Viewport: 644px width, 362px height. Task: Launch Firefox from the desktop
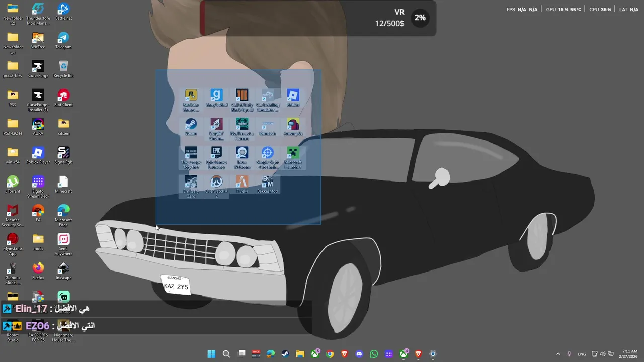[x=38, y=270]
